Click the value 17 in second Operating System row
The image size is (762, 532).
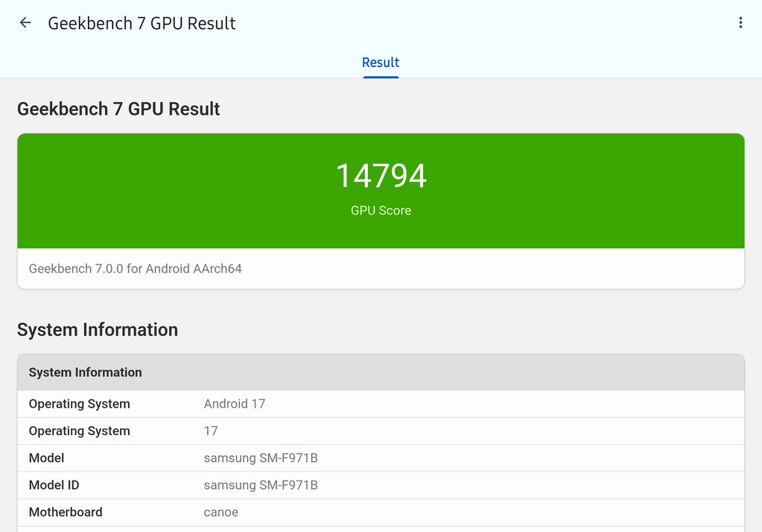pos(211,431)
